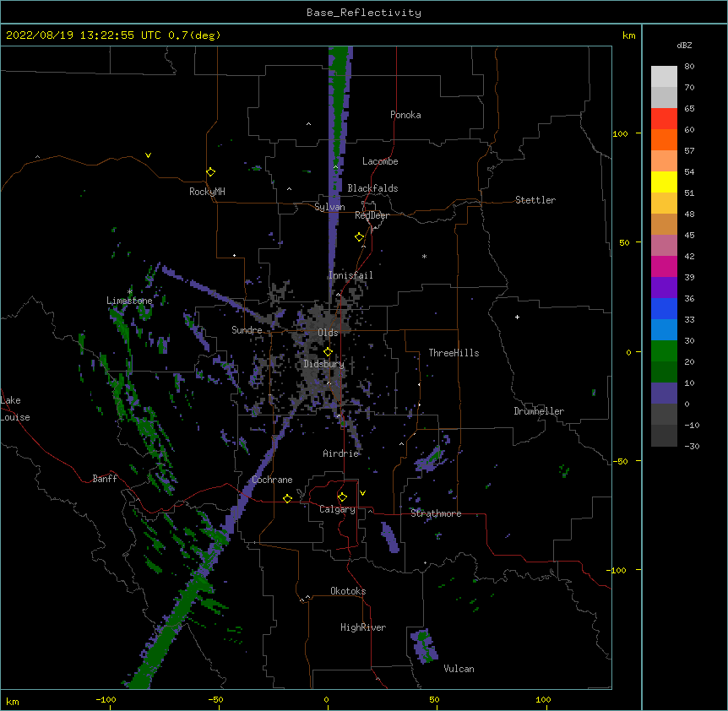The width and height of the screenshot is (728, 711).
Task: Click the Louise map label
Action: coord(15,417)
